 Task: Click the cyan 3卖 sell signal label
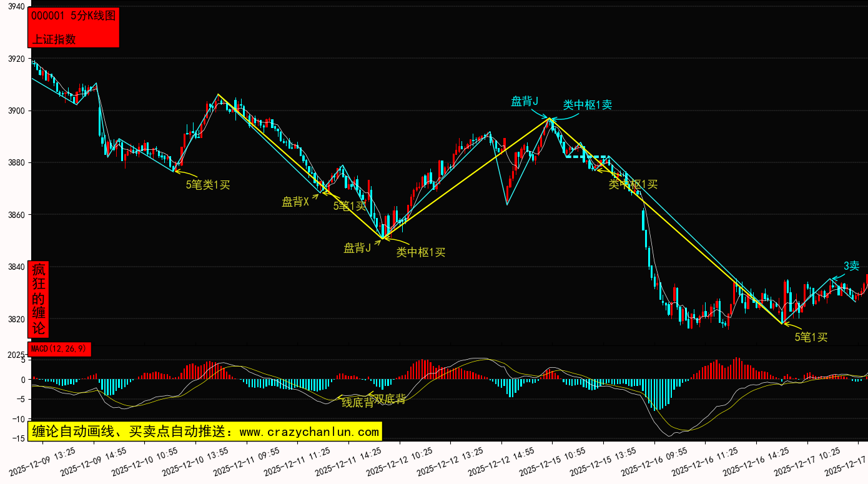(851, 266)
